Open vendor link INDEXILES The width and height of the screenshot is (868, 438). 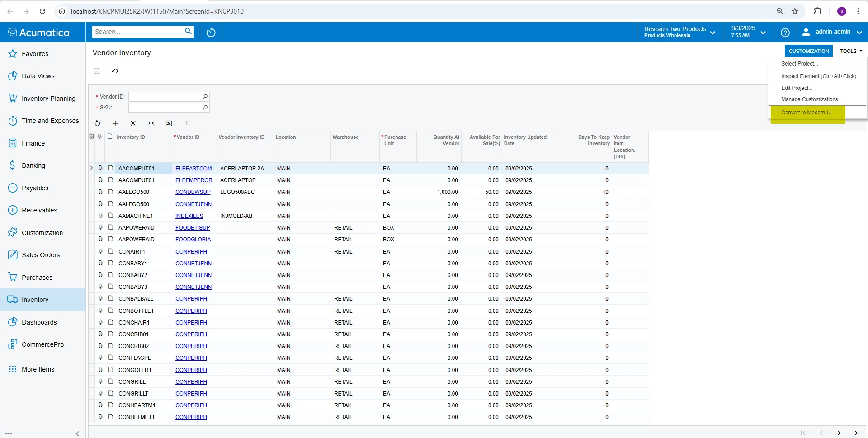189,216
